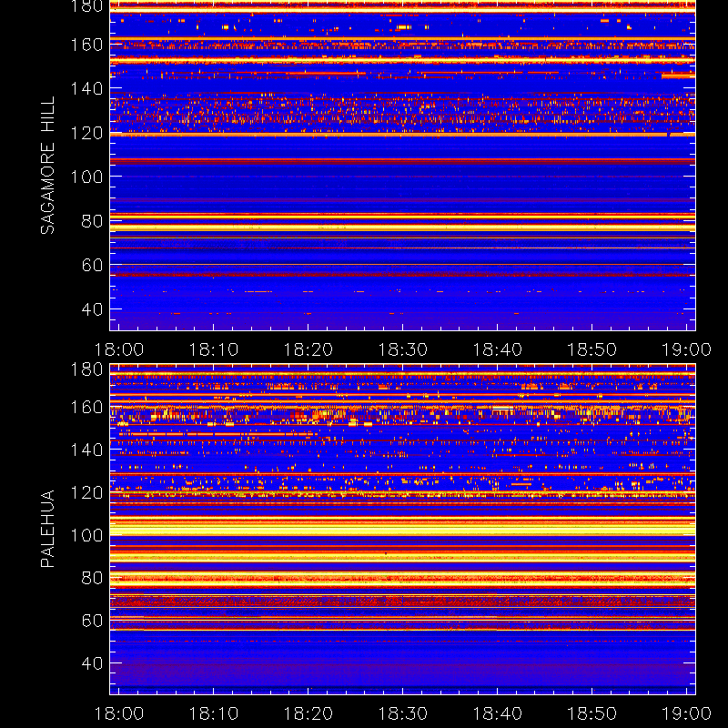Click 18:00 time label below Sagamore Hill plot
Image resolution: width=728 pixels, height=728 pixels.
[x=119, y=349]
